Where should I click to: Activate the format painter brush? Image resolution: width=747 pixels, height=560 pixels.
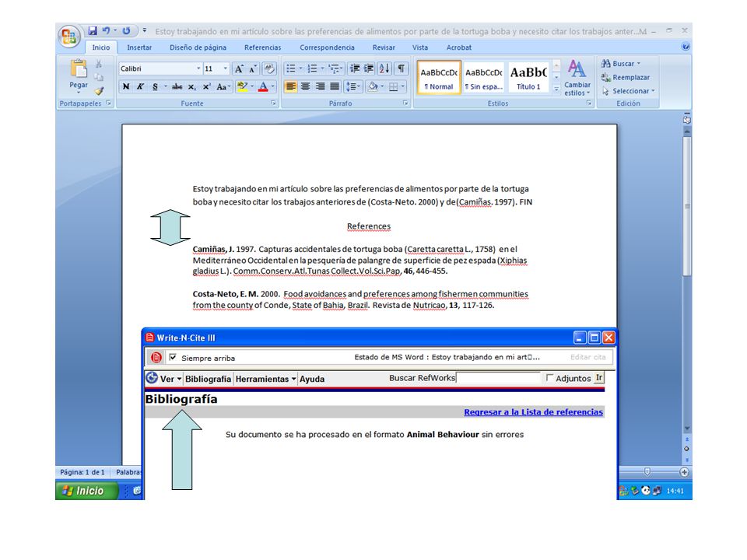pyautogui.click(x=99, y=90)
